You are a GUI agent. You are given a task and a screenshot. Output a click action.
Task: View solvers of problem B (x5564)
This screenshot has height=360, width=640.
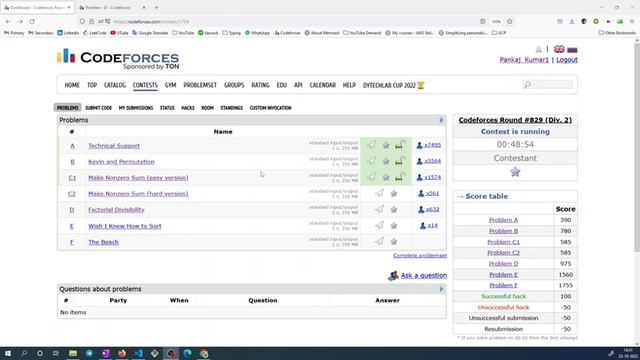tap(429, 161)
